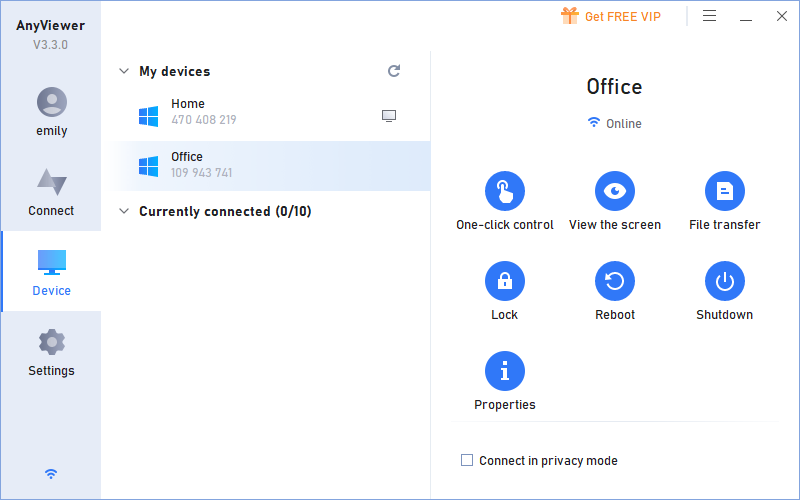Open Office device Properties
Screen dimensions: 800x500
pos(505,371)
